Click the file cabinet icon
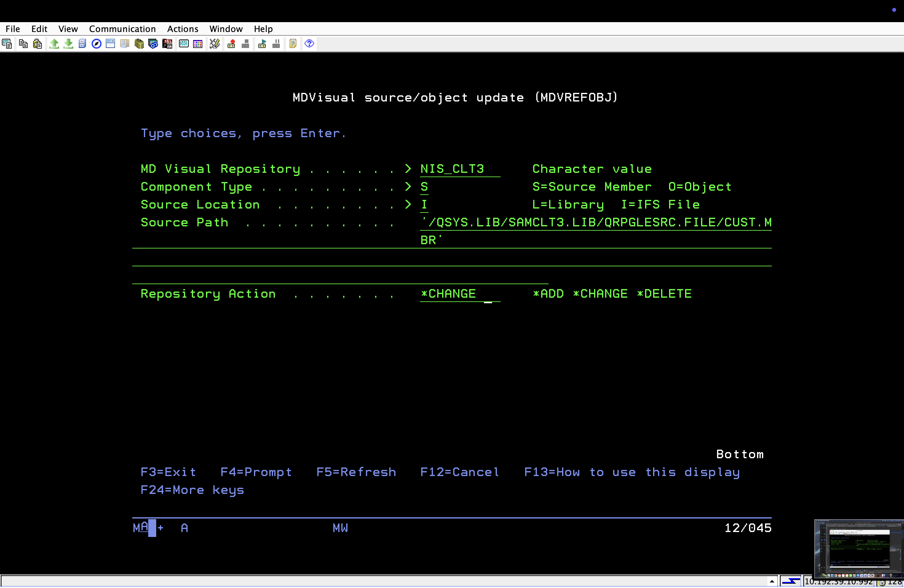 click(82, 44)
